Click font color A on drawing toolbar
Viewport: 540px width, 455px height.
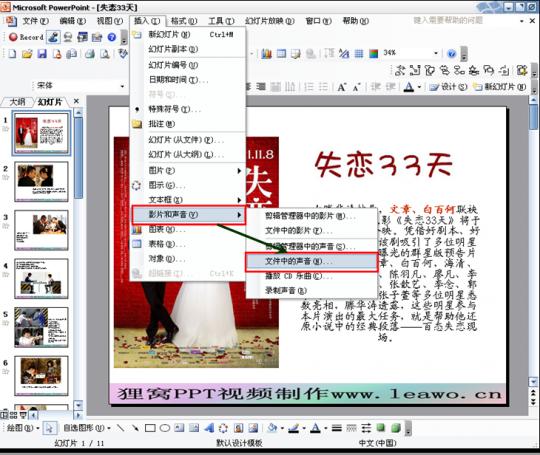coord(315,428)
